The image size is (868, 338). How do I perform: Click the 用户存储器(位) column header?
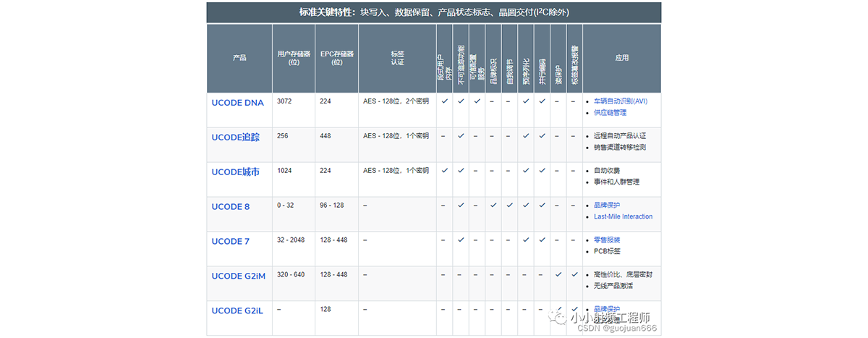tap(294, 58)
